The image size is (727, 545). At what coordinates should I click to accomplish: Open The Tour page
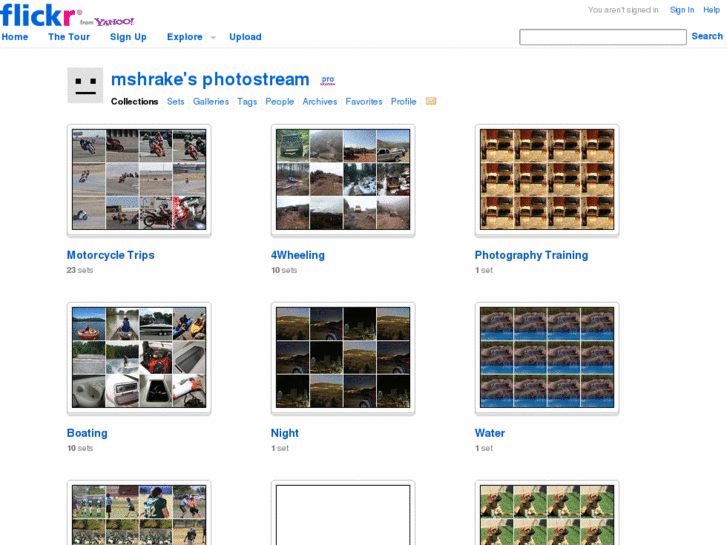tap(69, 37)
